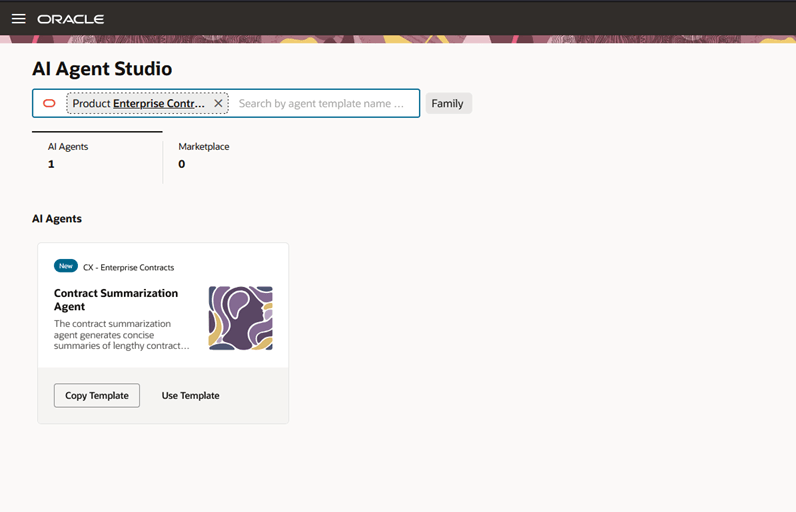
Task: Switch to the AI Agents tab
Action: [x=97, y=156]
